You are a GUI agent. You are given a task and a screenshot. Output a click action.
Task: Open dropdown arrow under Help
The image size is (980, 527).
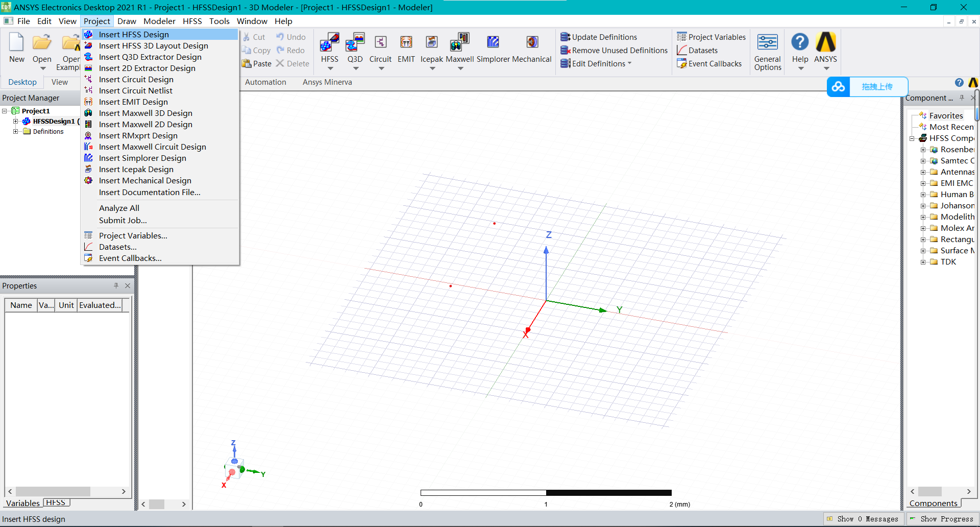pyautogui.click(x=800, y=68)
